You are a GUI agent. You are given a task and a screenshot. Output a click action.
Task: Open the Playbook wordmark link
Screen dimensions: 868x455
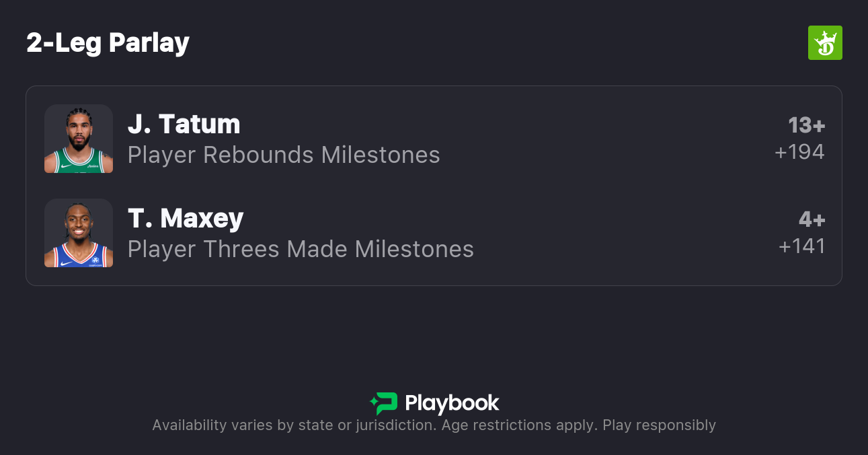click(452, 403)
